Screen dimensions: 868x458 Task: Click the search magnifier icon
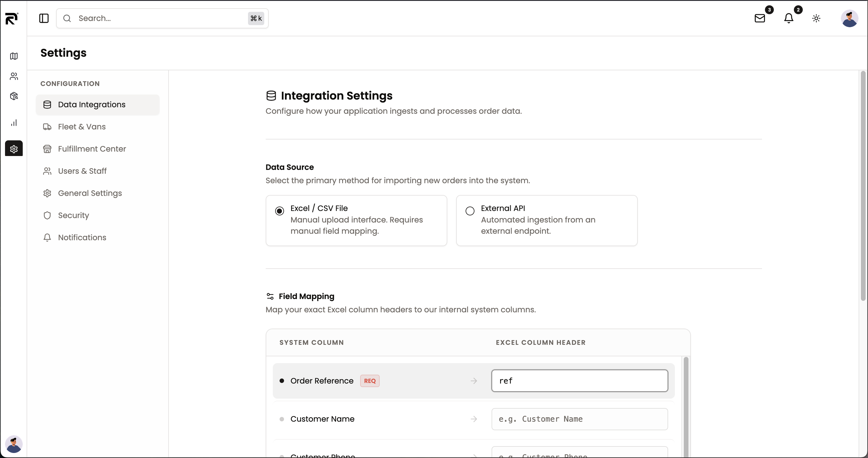tap(67, 18)
